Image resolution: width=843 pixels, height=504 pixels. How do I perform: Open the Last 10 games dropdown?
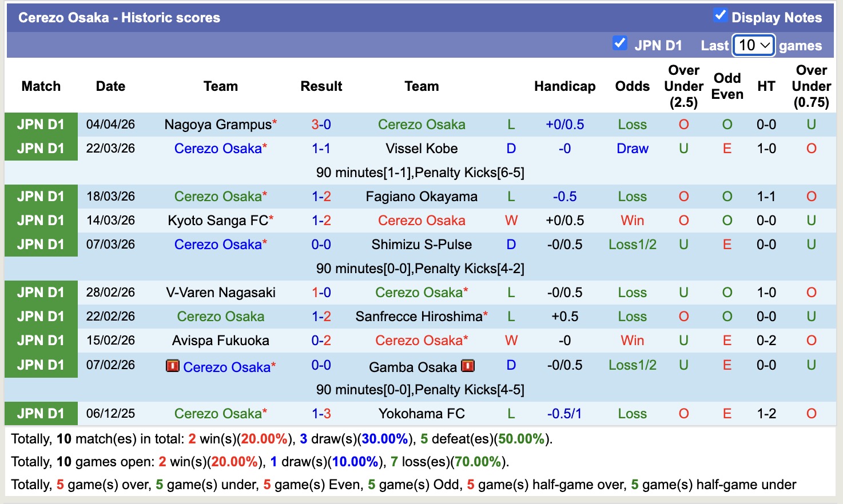(754, 45)
